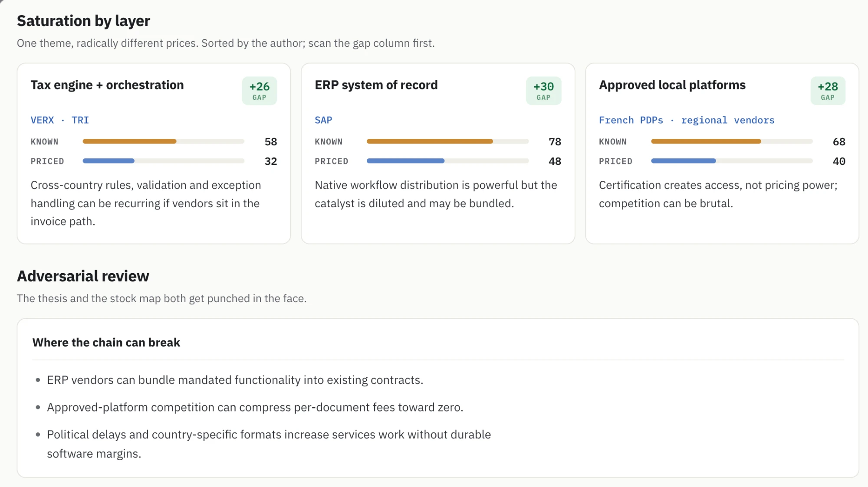Click the known value 78
Screen dimensions: 868x487
click(555, 142)
